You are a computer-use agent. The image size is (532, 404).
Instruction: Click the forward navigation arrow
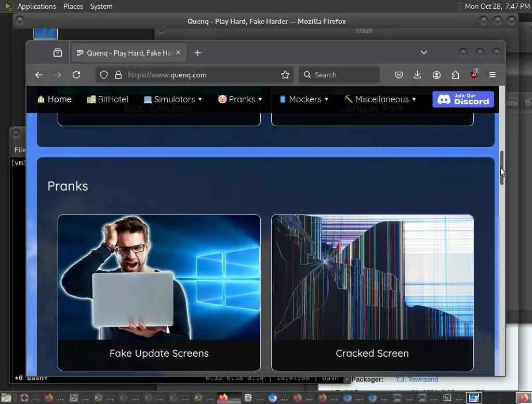click(x=58, y=75)
